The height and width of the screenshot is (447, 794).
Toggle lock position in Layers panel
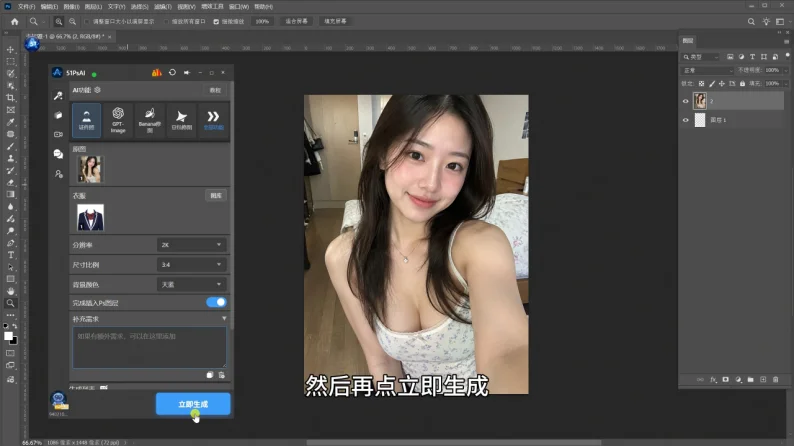coord(722,84)
